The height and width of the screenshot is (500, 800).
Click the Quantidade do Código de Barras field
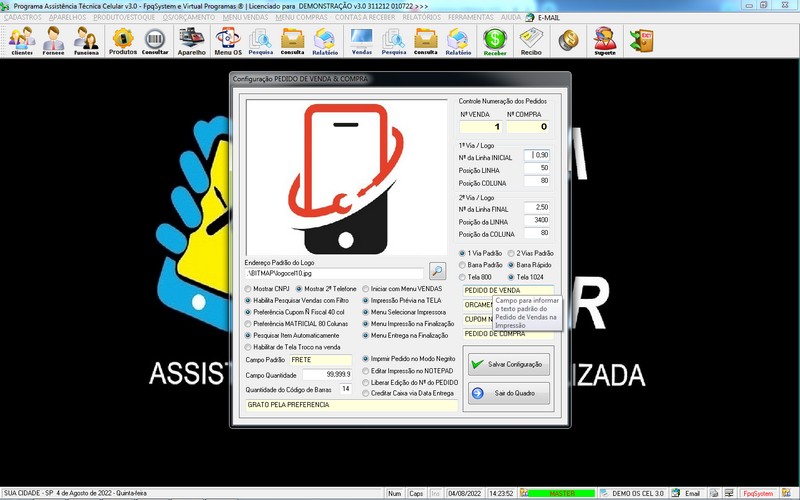345,389
